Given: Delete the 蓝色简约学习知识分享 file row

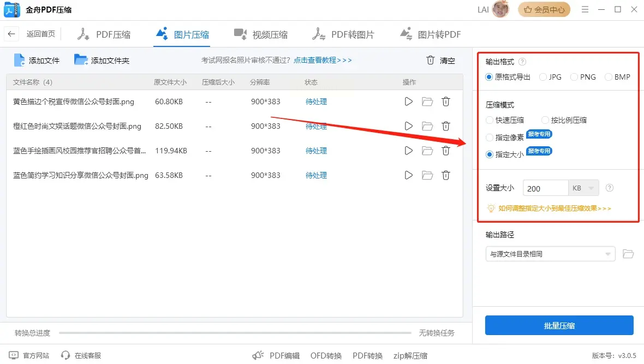Looking at the screenshot, I should 446,175.
